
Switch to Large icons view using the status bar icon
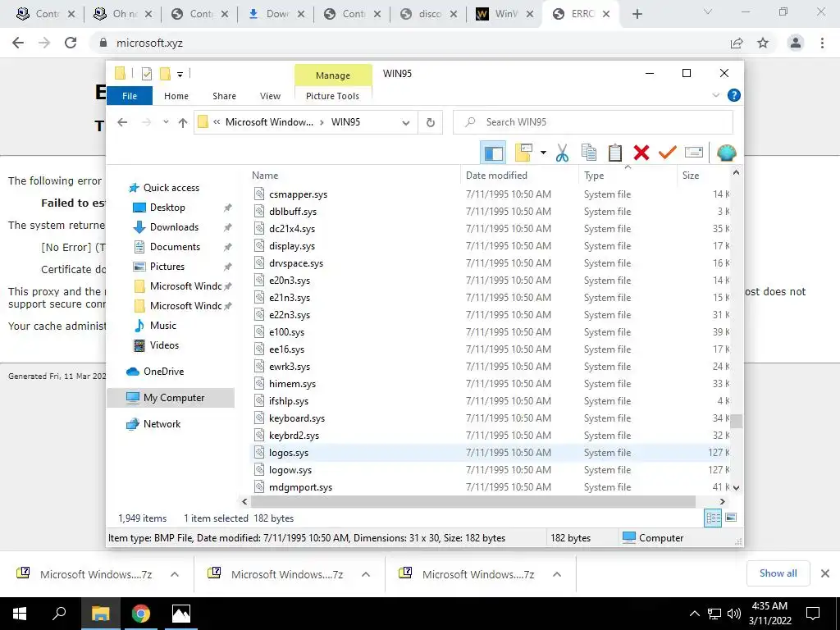[731, 518]
